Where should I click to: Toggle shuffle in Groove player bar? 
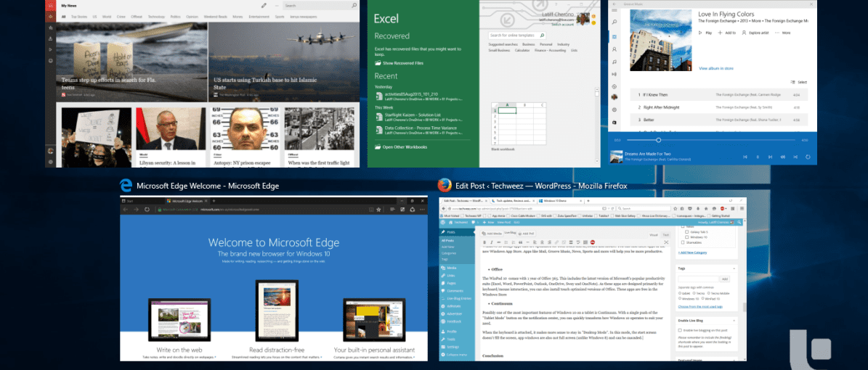[795, 157]
